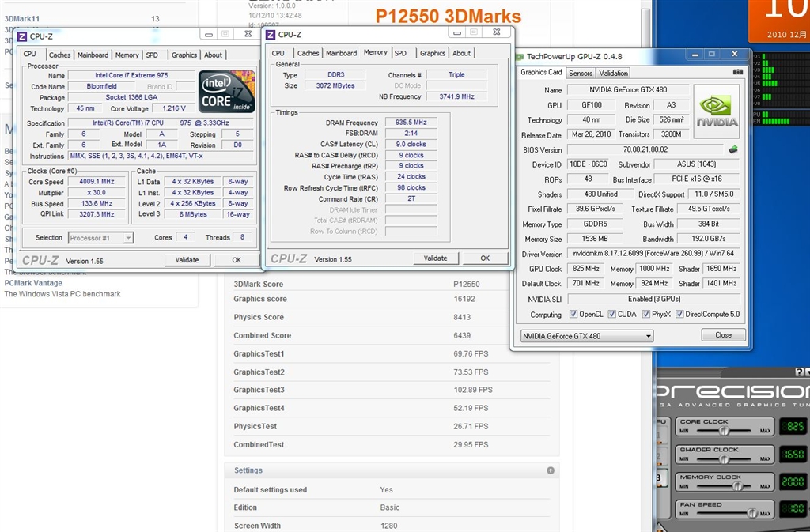The width and height of the screenshot is (810, 532).
Task: Click the DRAM Frequency value 935.5 MHz
Action: coord(411,123)
